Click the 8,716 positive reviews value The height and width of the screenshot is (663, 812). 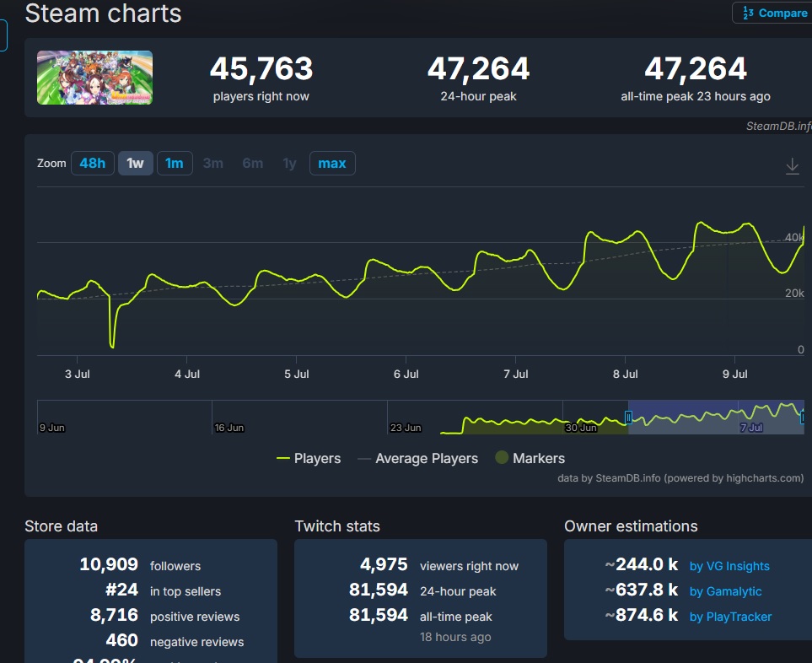tap(114, 615)
